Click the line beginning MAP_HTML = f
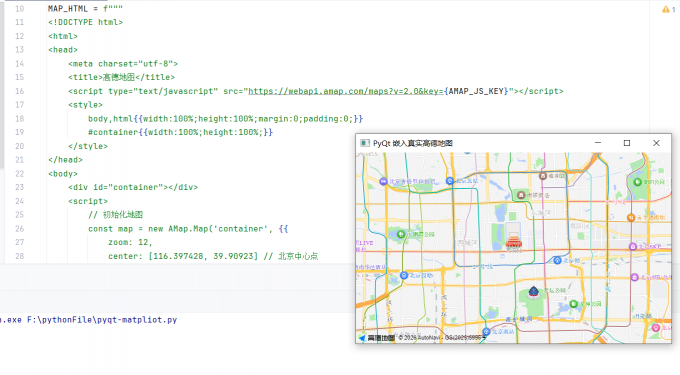Viewport: 680px width, 375px height. pyautogui.click(x=85, y=9)
